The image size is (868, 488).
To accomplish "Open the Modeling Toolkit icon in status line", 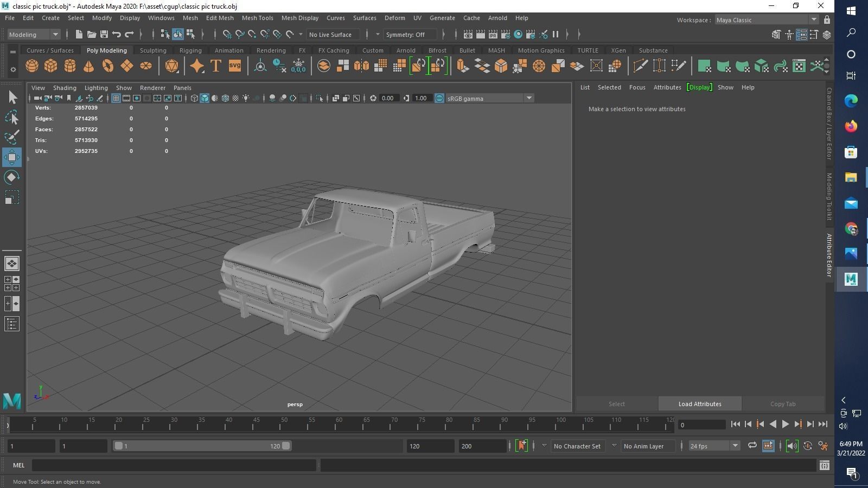I will pyautogui.click(x=776, y=35).
